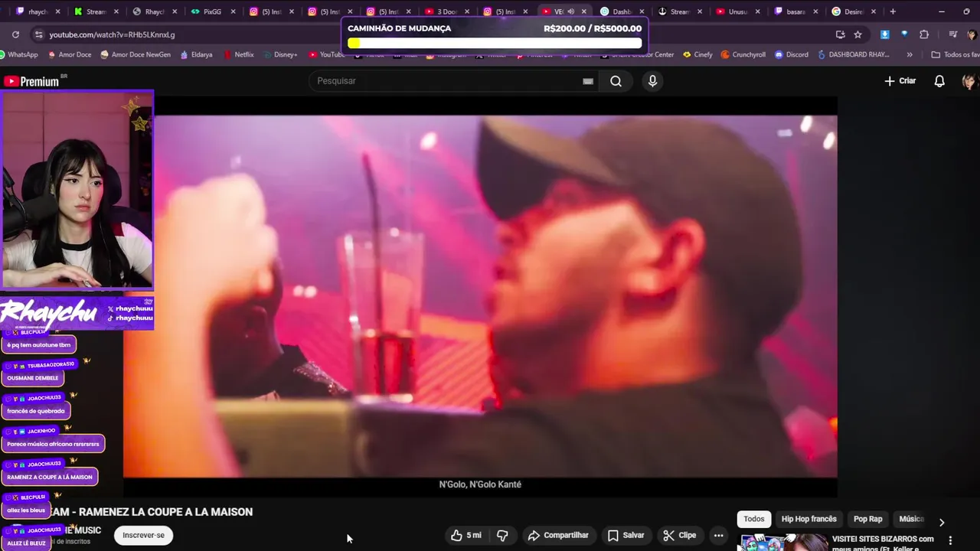The width and height of the screenshot is (980, 551).
Task: Open the blue download extension icon
Action: [885, 34]
